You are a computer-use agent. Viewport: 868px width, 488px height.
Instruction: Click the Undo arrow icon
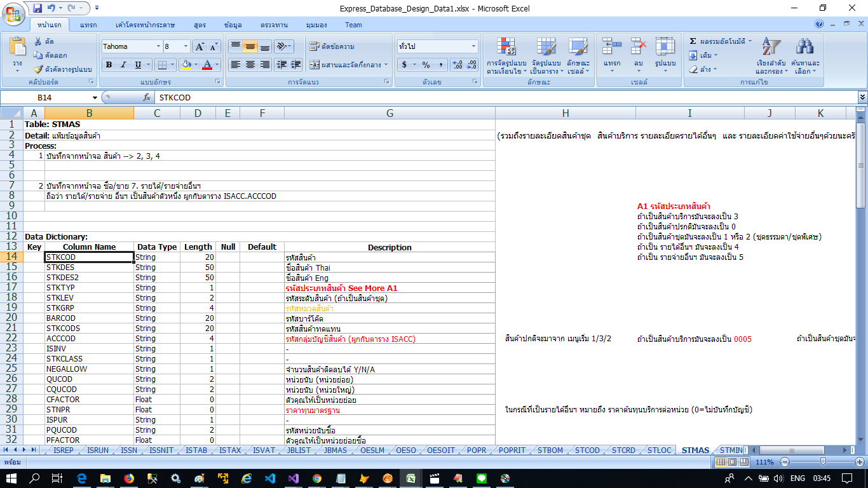(x=52, y=8)
